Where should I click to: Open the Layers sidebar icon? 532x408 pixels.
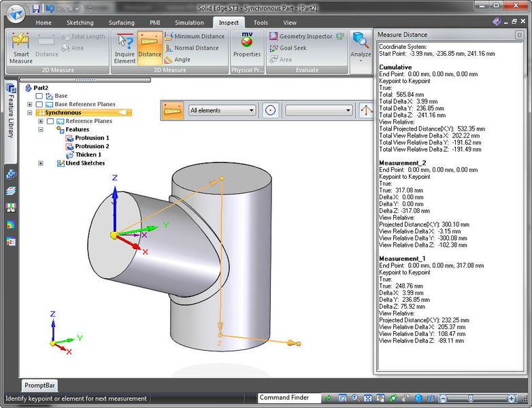click(11, 191)
